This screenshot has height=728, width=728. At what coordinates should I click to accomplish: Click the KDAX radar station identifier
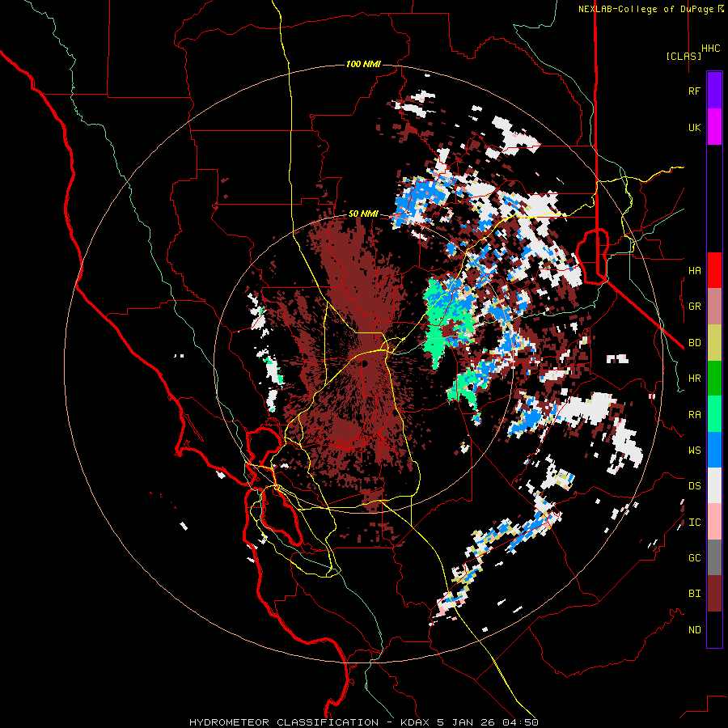[x=415, y=722]
